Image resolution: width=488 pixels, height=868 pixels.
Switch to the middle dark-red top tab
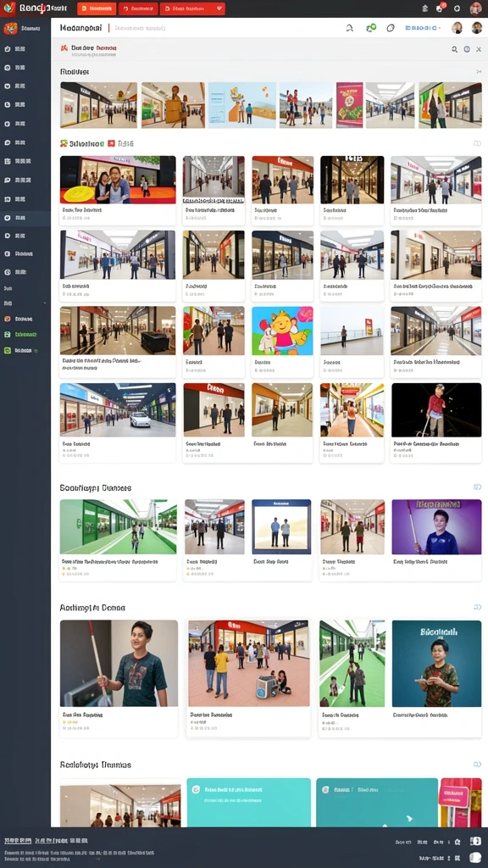tap(138, 8)
